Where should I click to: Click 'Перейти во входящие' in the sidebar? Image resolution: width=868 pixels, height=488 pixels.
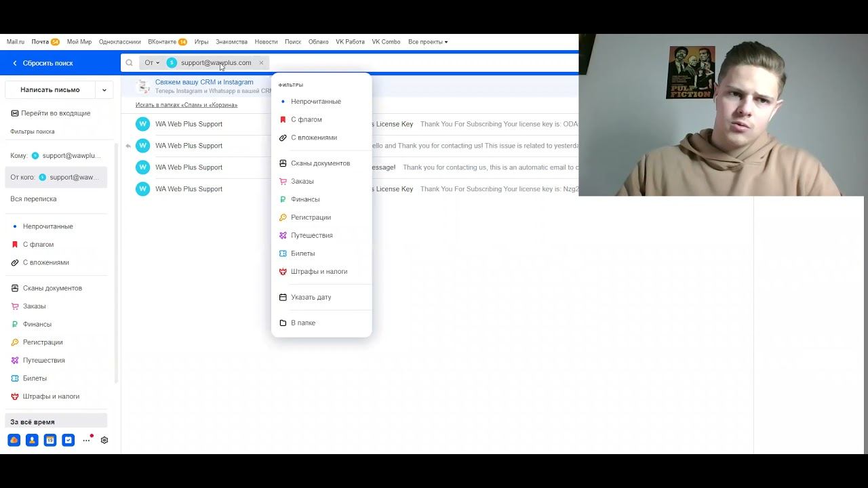coord(56,113)
